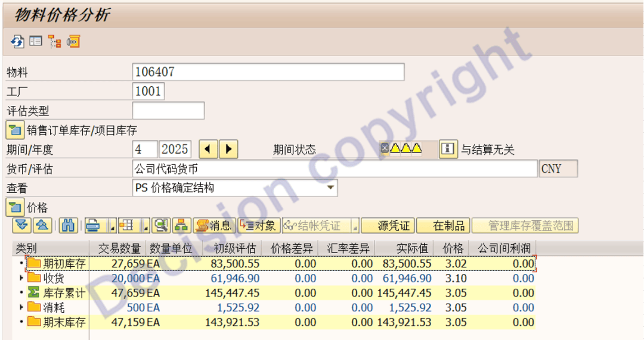644x340 pixels.
Task: Click the 在制品 button
Action: pos(442,226)
